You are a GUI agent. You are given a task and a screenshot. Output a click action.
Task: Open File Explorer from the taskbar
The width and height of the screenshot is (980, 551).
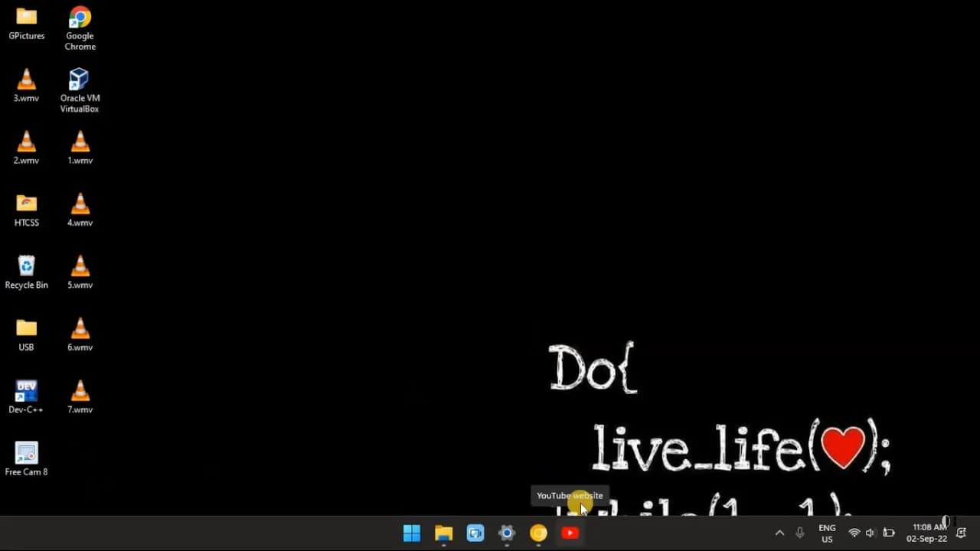[443, 533]
